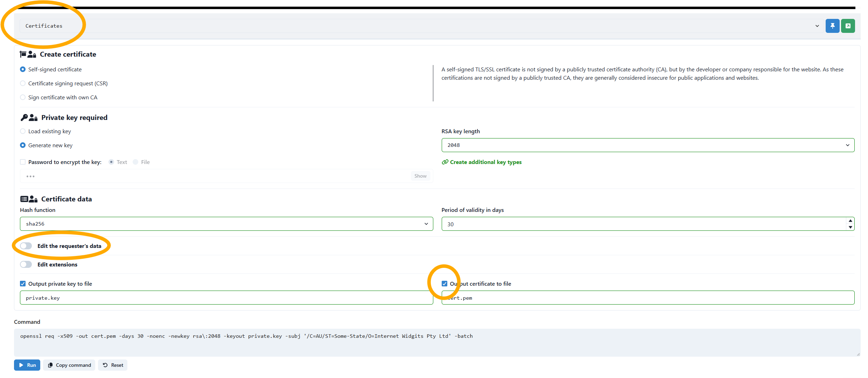Increase validity days with up arrow
This screenshot has width=868, height=378.
pos(850,221)
